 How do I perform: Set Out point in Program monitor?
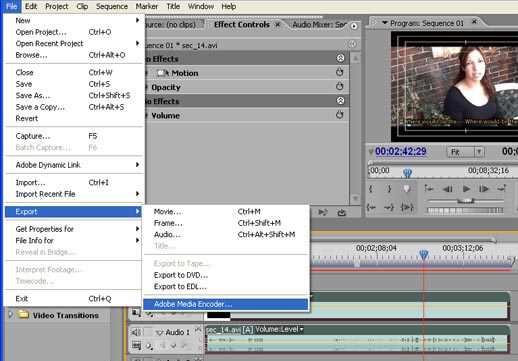point(389,189)
